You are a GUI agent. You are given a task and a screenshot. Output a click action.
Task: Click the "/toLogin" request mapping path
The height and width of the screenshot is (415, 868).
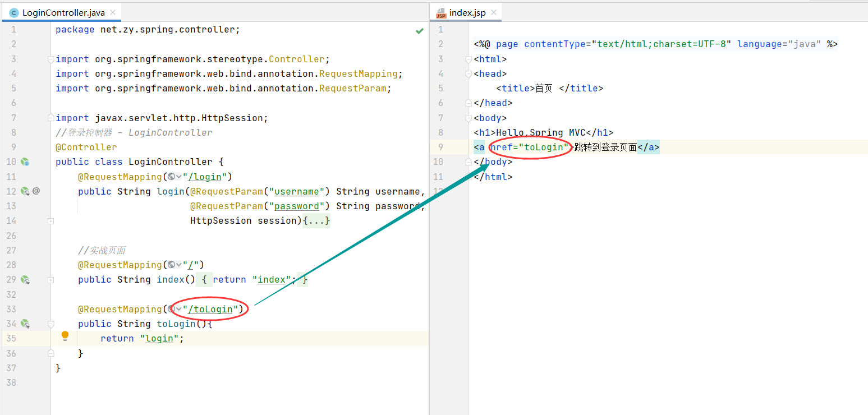tap(210, 309)
